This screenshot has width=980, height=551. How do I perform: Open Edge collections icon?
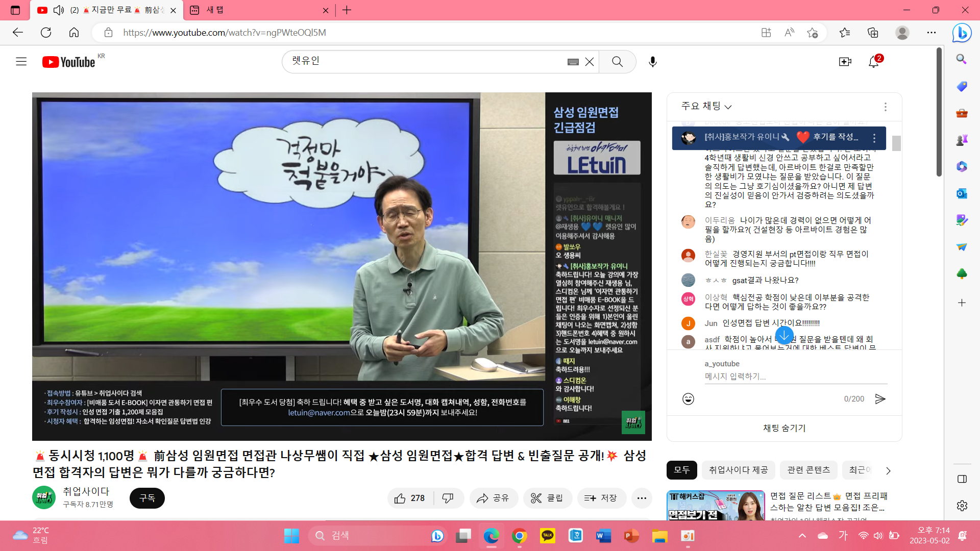(873, 33)
